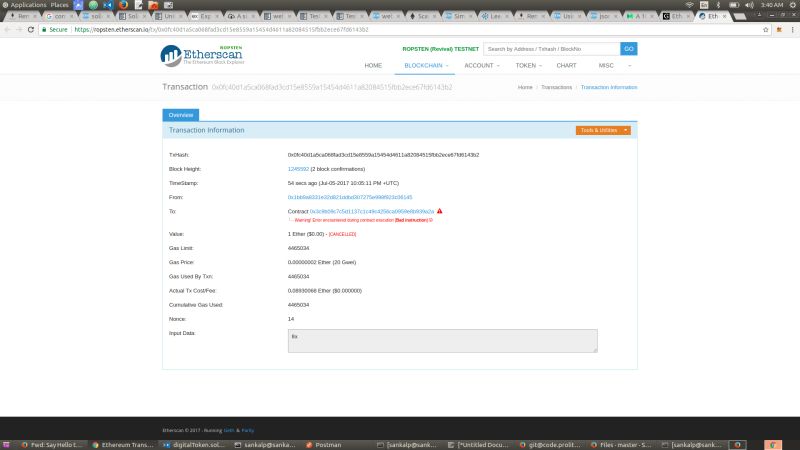The width and height of the screenshot is (800, 450).
Task: Click the Nonce value 14
Action: coord(291,319)
